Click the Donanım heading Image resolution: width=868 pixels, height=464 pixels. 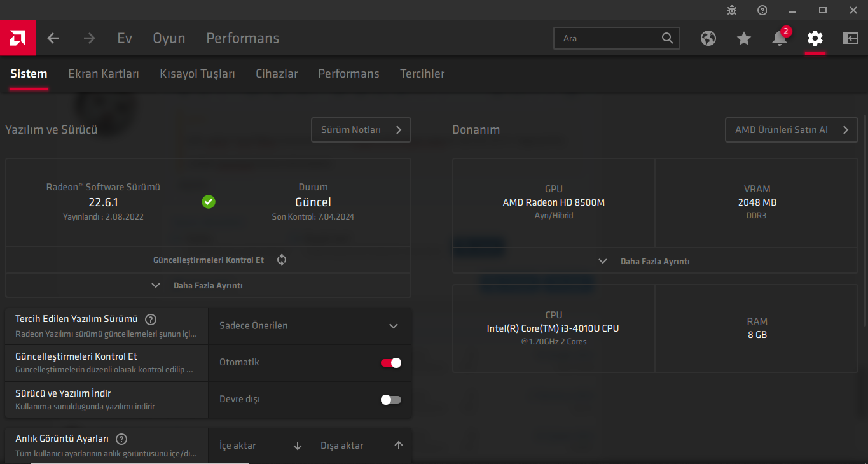[x=476, y=130]
